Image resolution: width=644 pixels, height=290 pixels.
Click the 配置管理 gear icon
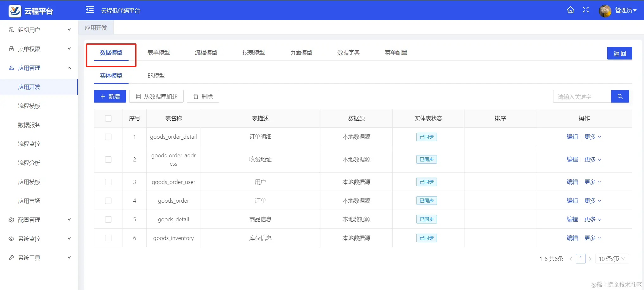(11, 220)
